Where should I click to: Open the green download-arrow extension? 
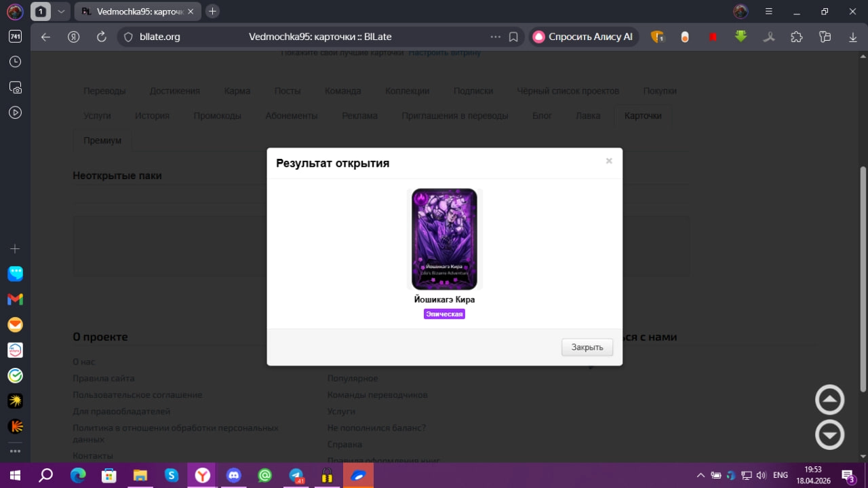741,37
